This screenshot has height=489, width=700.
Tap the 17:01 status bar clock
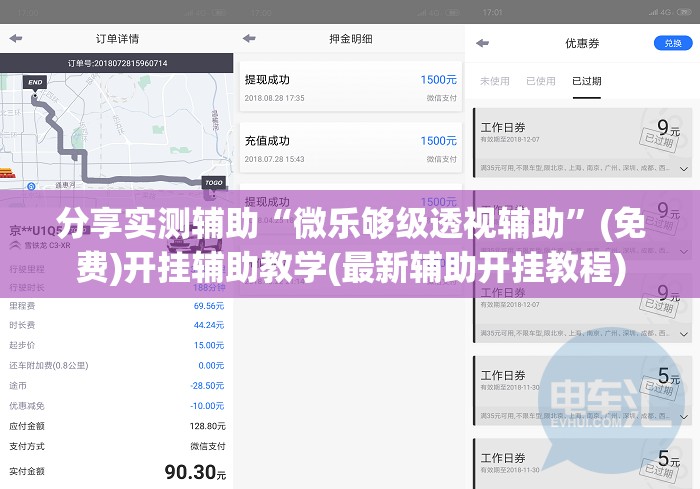click(x=492, y=13)
